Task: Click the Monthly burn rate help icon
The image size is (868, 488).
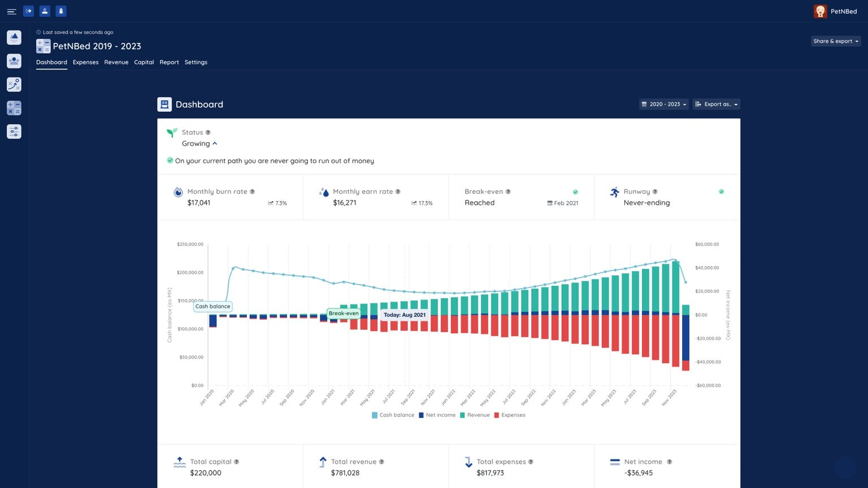Action: coord(252,191)
